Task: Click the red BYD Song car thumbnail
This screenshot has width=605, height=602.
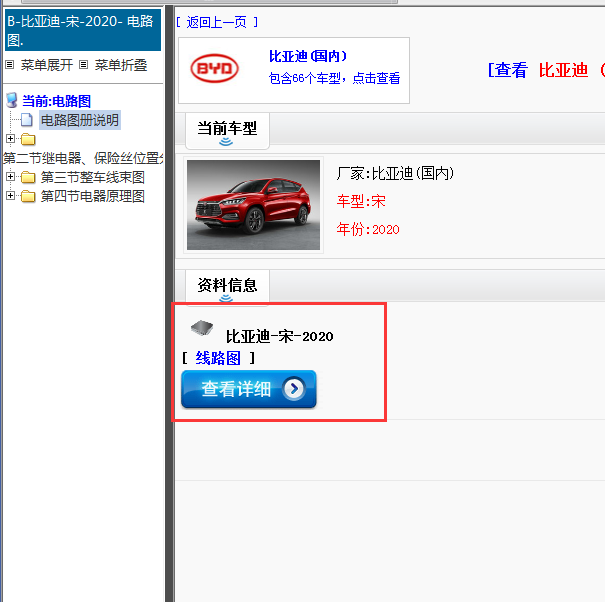Action: pyautogui.click(x=253, y=205)
